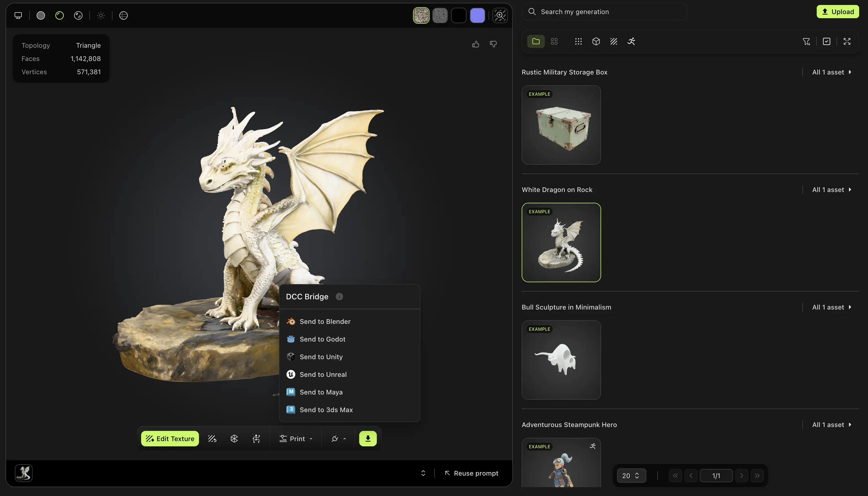Open the Rustic Military Storage Box thumbnail
The width and height of the screenshot is (868, 496).
[x=561, y=125]
